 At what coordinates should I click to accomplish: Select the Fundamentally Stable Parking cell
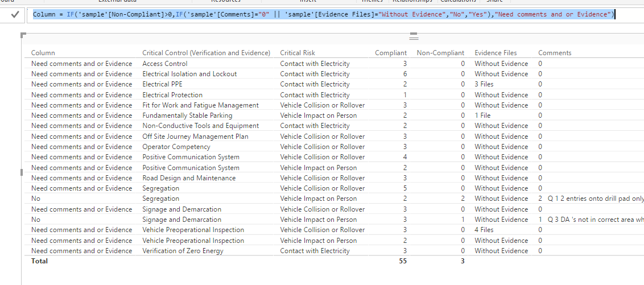(187, 115)
